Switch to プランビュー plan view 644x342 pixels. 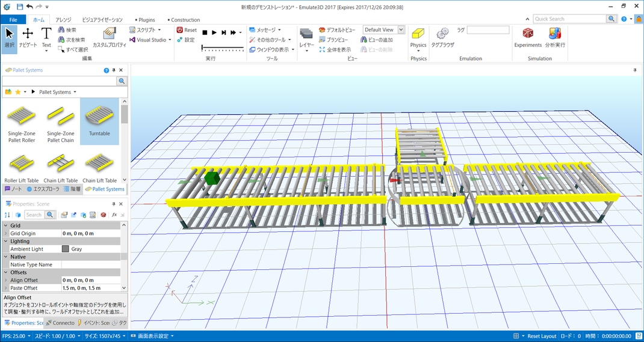333,40
